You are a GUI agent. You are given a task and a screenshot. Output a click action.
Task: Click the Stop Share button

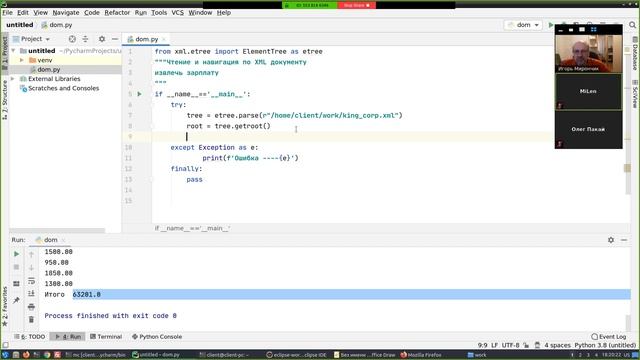click(356, 5)
